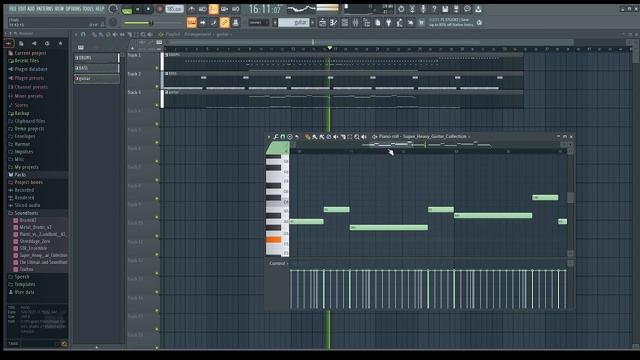Click the record button
Viewport: 640px width, 360px height.
click(160, 9)
